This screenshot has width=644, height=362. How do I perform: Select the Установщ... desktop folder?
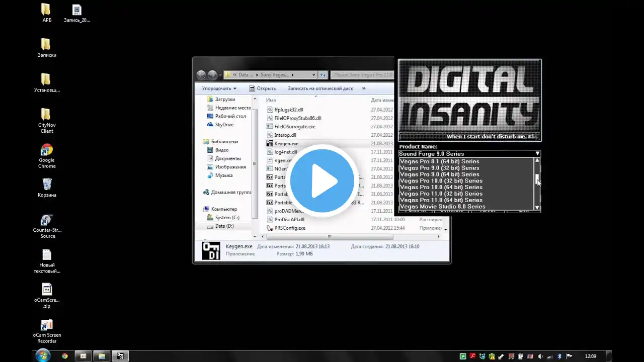pos(46,83)
